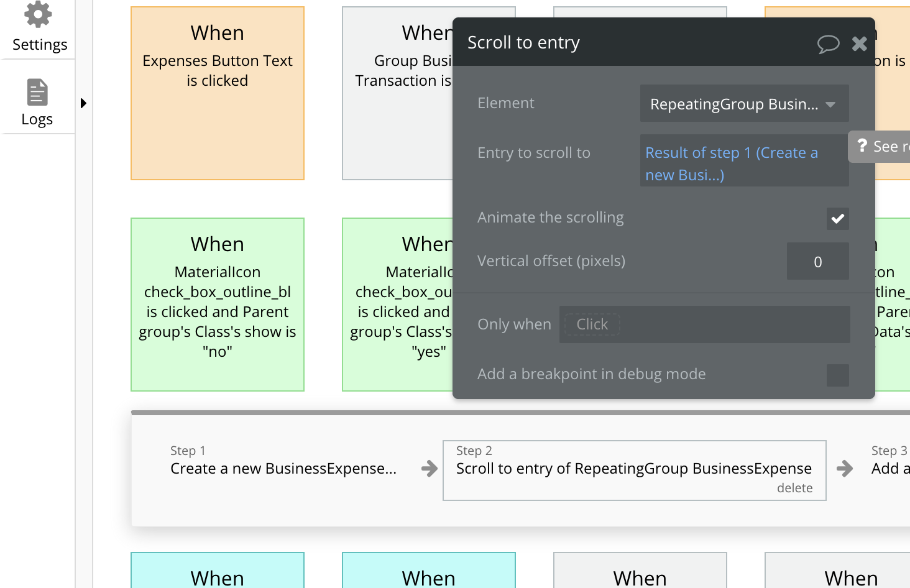Select Step 2 Scroll to entry action

[633, 468]
